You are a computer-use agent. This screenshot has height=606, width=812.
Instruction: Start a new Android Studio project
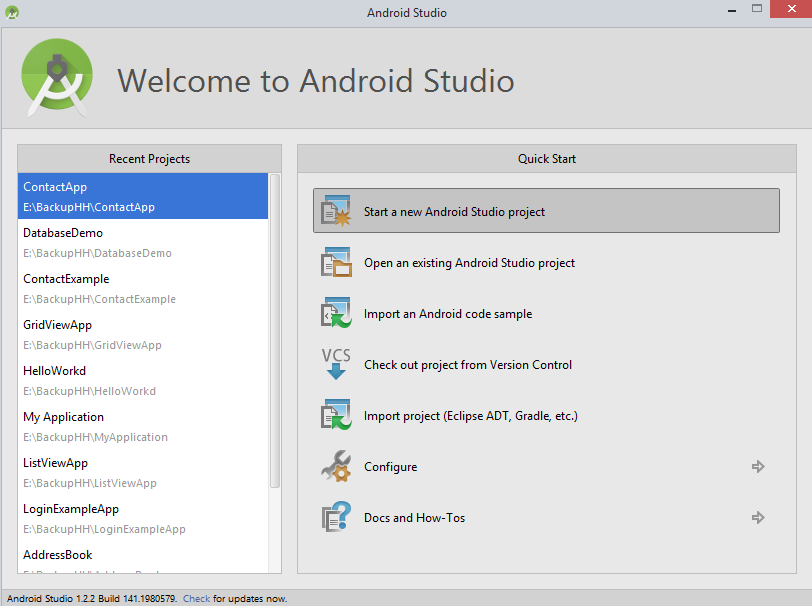tap(546, 211)
